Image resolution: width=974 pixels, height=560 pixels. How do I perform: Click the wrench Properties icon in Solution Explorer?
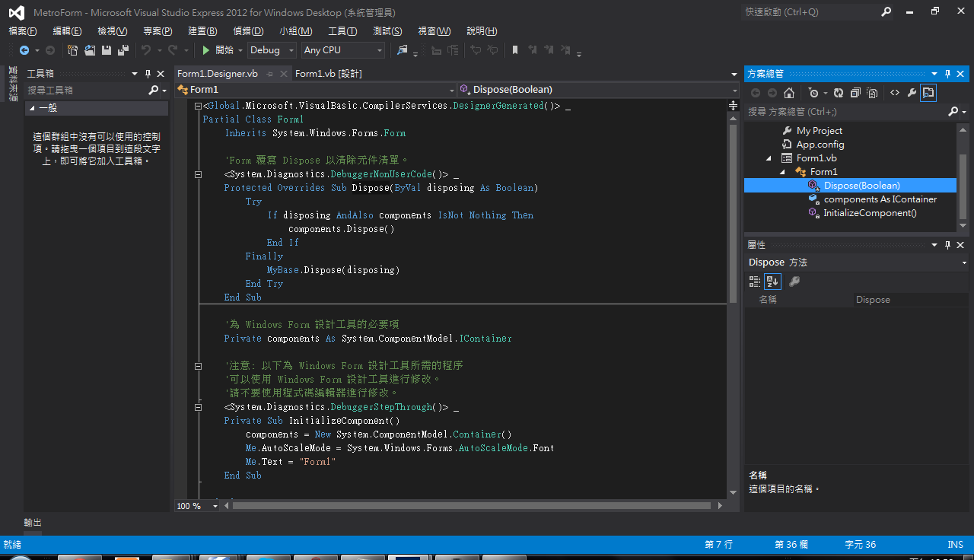(x=911, y=93)
